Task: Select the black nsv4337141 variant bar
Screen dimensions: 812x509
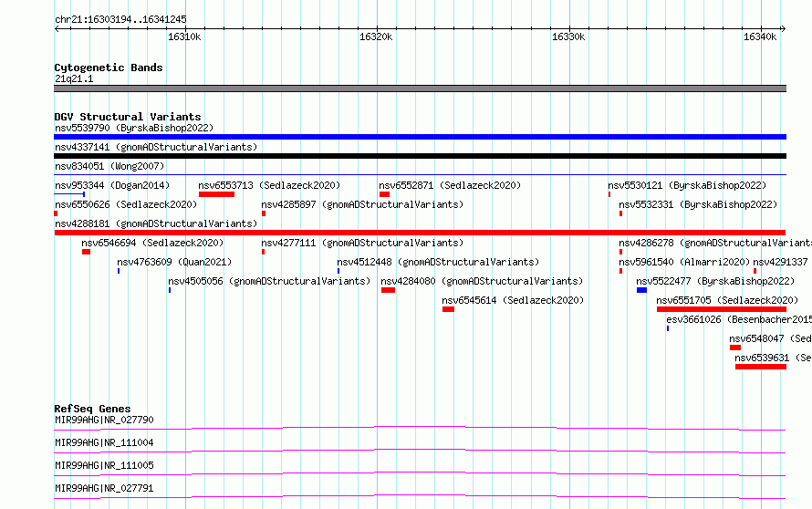Action: click(420, 156)
